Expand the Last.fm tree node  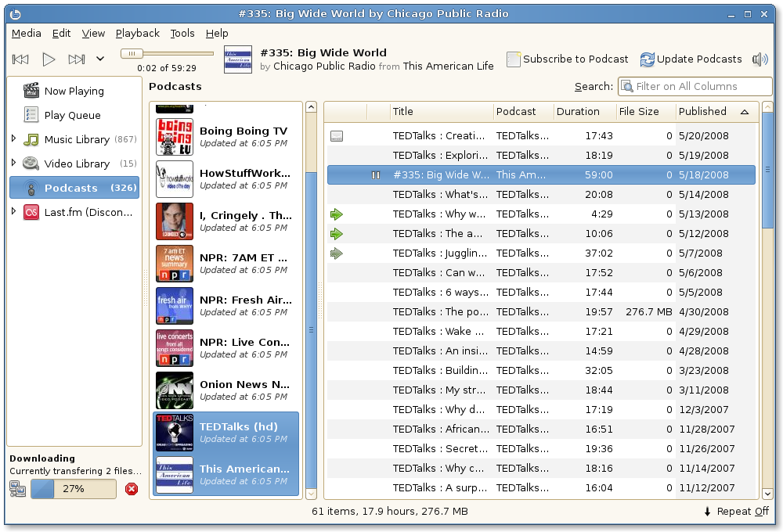pyautogui.click(x=13, y=211)
